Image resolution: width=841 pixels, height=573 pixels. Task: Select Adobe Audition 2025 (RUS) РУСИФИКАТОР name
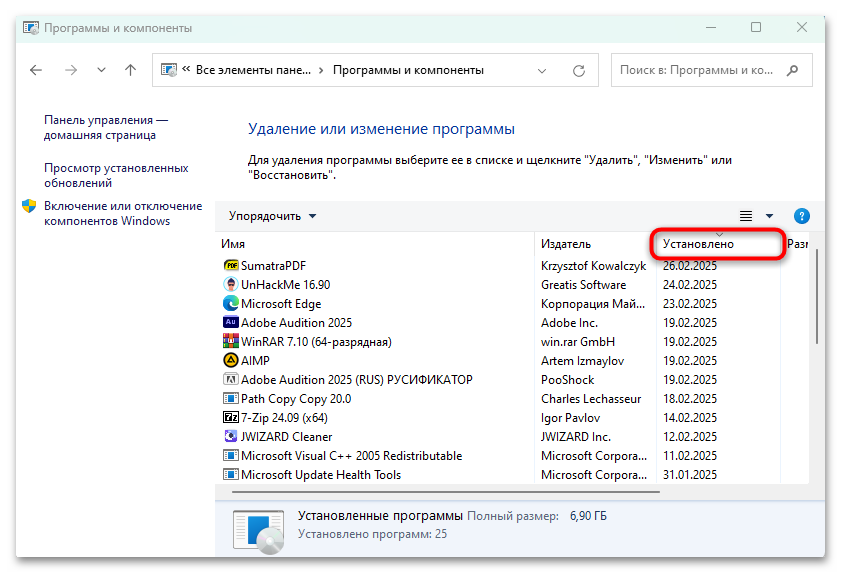click(357, 380)
